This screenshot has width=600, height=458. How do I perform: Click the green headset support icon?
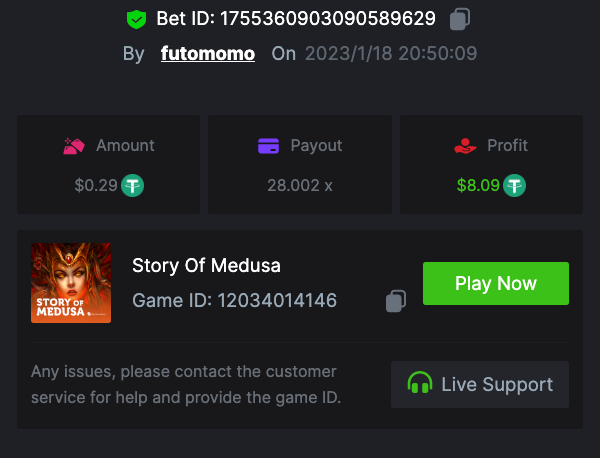[420, 384]
